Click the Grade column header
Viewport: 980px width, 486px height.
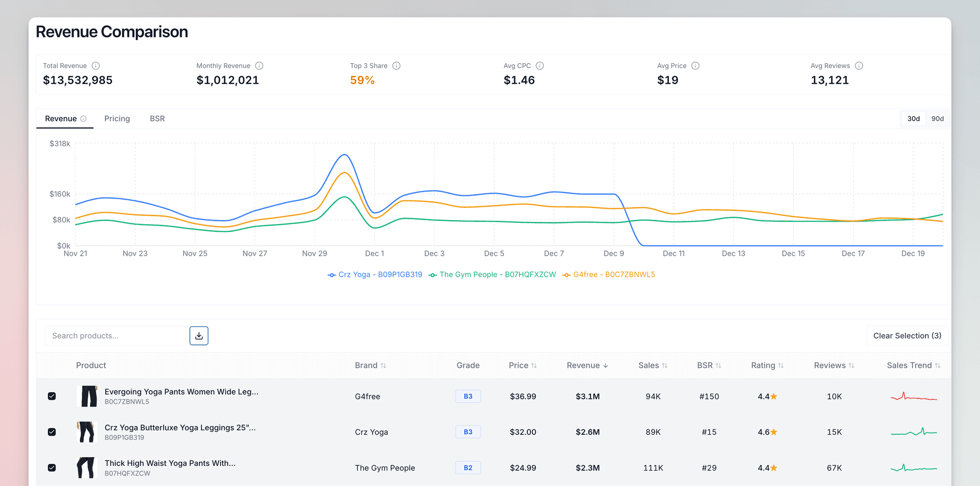click(x=468, y=365)
